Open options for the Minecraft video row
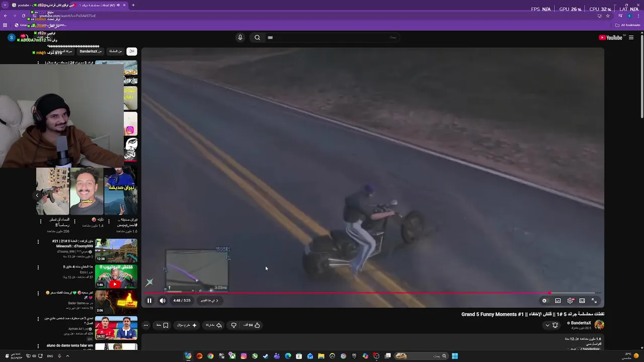 pos(38,242)
